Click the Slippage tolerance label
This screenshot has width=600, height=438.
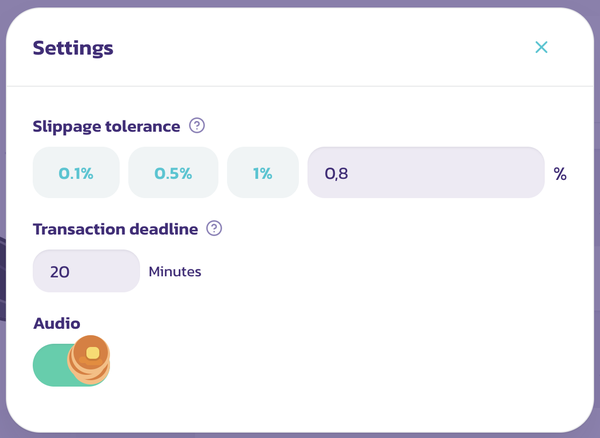[106, 126]
